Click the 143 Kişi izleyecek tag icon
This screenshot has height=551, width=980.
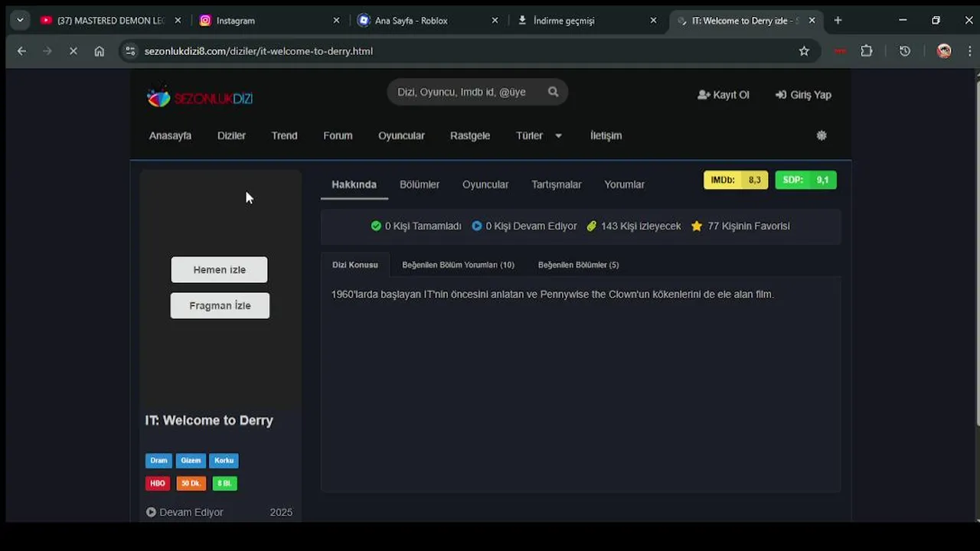[591, 226]
